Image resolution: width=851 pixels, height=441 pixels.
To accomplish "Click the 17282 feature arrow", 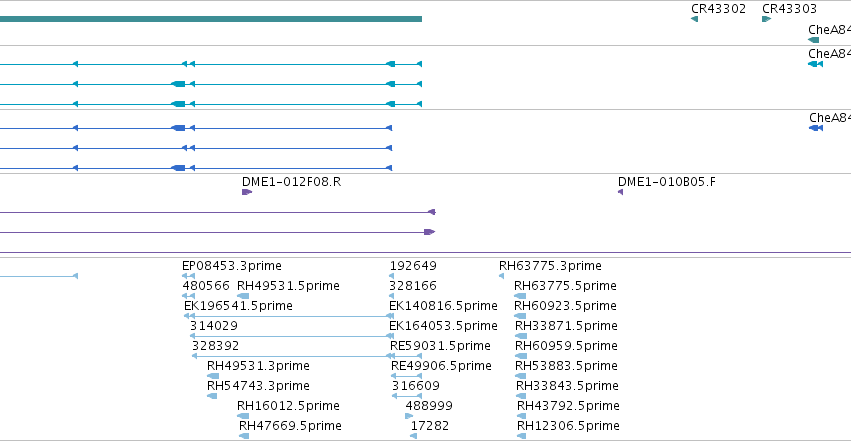I will pos(414,436).
